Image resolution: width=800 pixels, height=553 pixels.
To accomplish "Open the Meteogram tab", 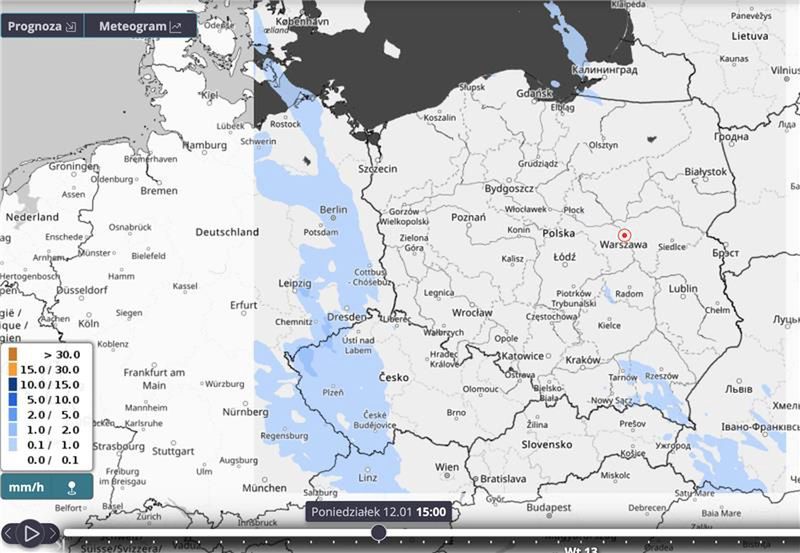I will (140, 26).
